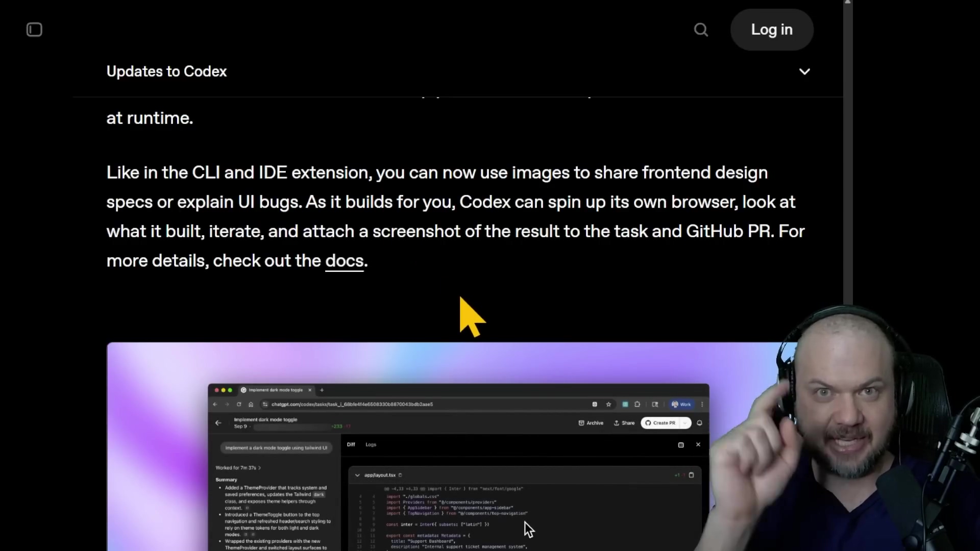Click the reload icon in embedded browser

239,404
